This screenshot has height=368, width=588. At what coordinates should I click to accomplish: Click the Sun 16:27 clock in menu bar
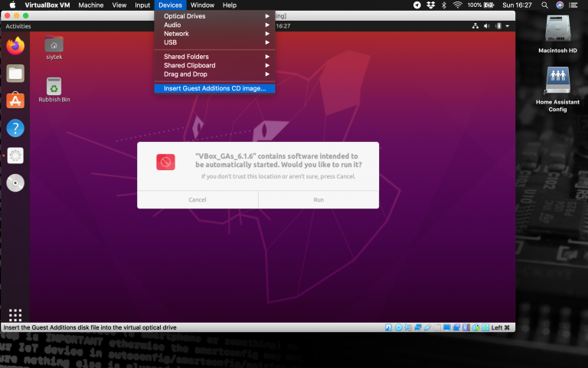[x=517, y=5]
